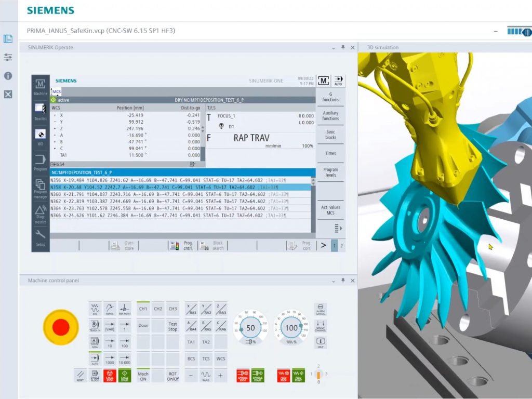Select the Program levels softkey
Screen dimensions: 532x399
[x=330, y=172]
